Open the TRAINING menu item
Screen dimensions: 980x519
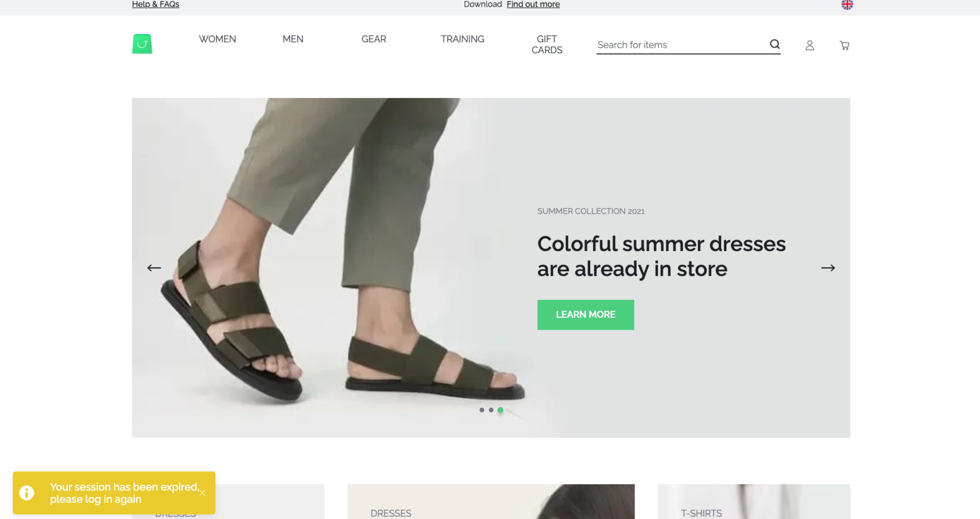pyautogui.click(x=462, y=39)
